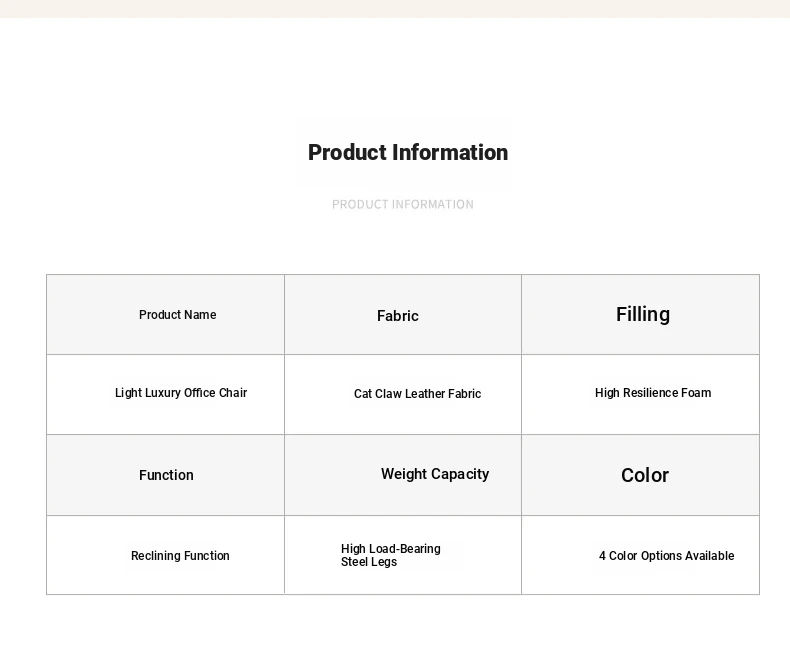
Task: Click the Product Name header cell
Action: [x=165, y=314]
